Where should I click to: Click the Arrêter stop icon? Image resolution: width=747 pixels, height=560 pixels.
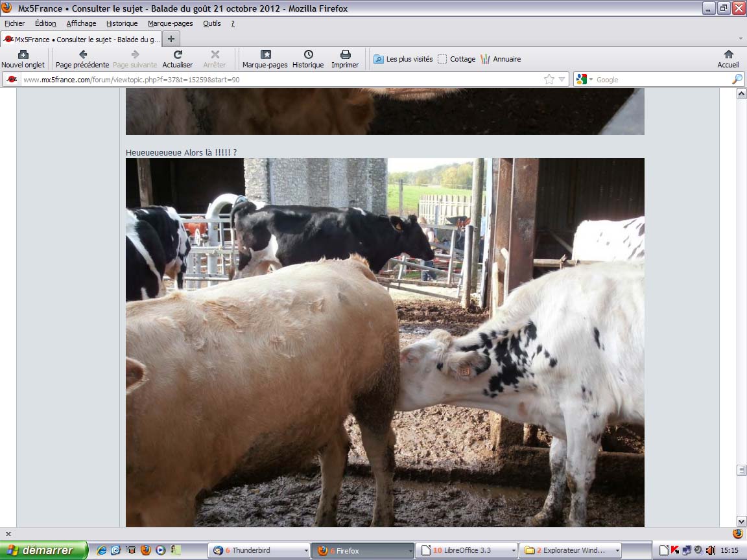(215, 59)
